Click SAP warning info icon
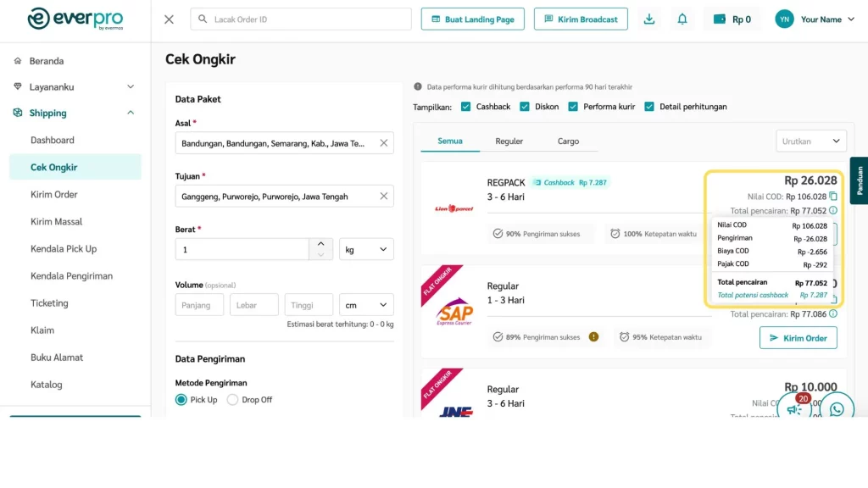The image size is (868, 488). click(x=593, y=337)
